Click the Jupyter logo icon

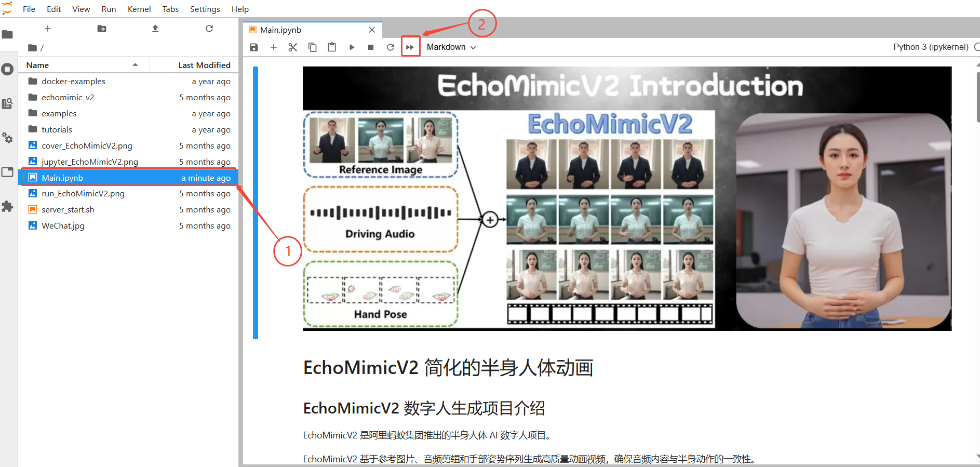(7, 8)
